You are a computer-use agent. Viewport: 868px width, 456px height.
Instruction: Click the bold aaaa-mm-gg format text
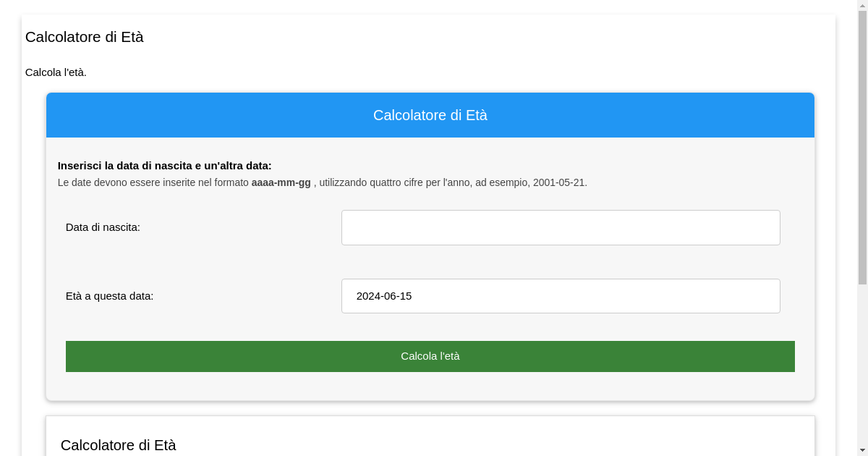281,182
